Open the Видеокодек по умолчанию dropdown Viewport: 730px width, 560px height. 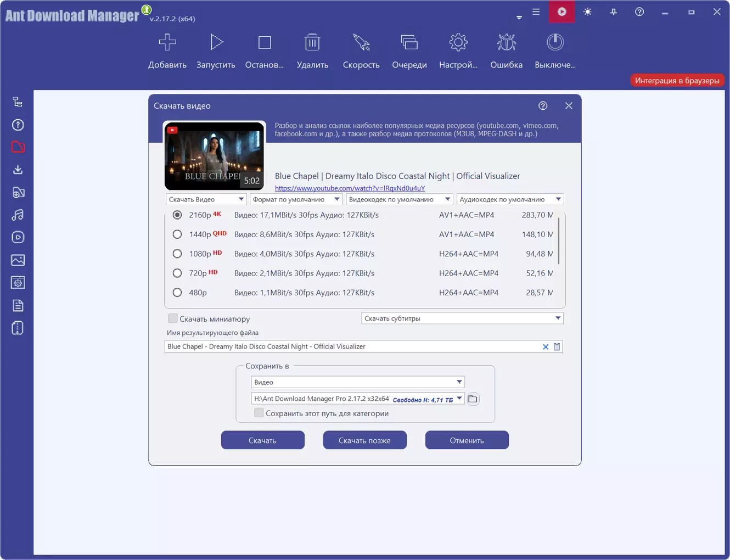pyautogui.click(x=400, y=199)
